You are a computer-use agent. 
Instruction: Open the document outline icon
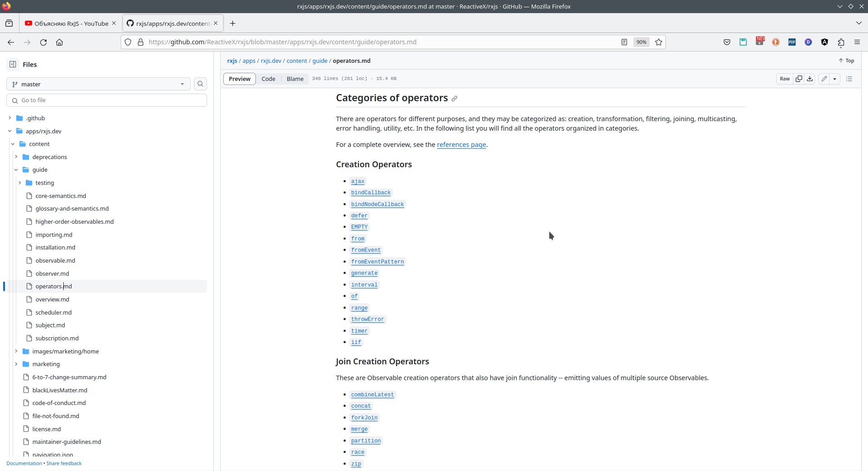849,79
